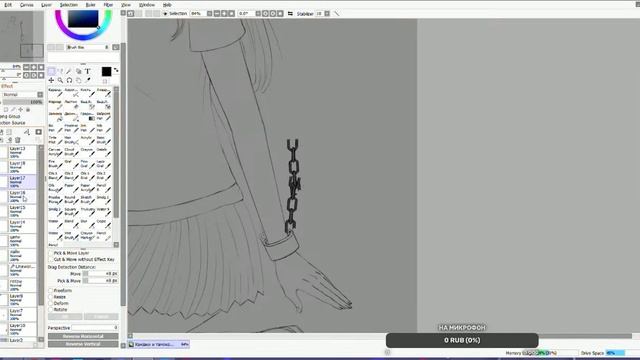The width and height of the screenshot is (640, 360).
Task: Open the Filter menu
Action: pyautogui.click(x=108, y=5)
